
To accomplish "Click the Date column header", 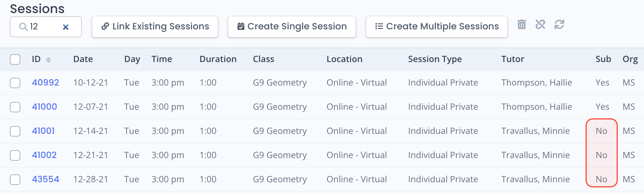I will click(x=83, y=59).
